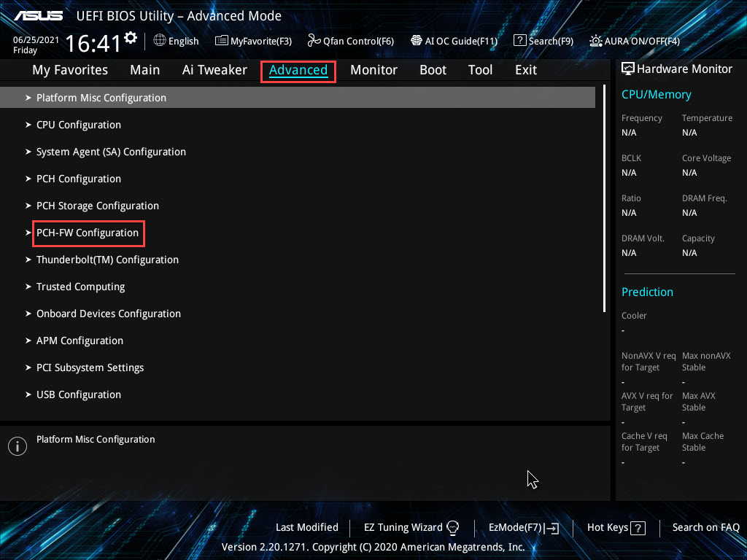
Task: Open the English language globe selector
Action: click(x=176, y=41)
